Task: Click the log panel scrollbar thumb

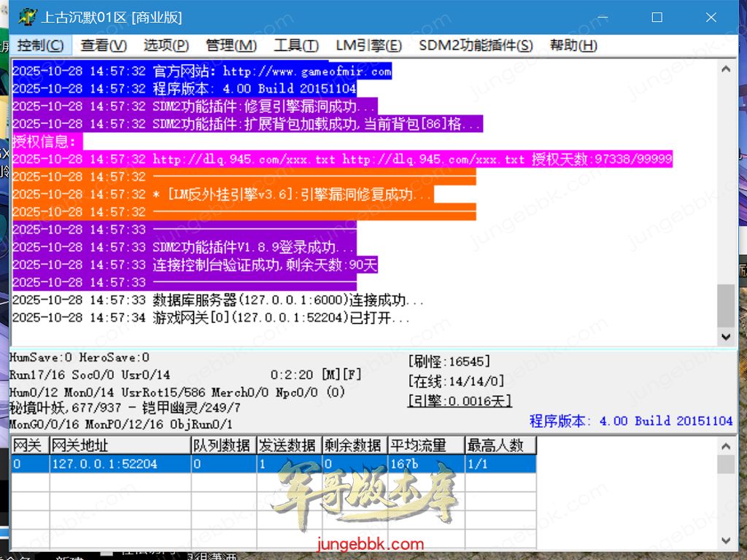Action: [725, 305]
